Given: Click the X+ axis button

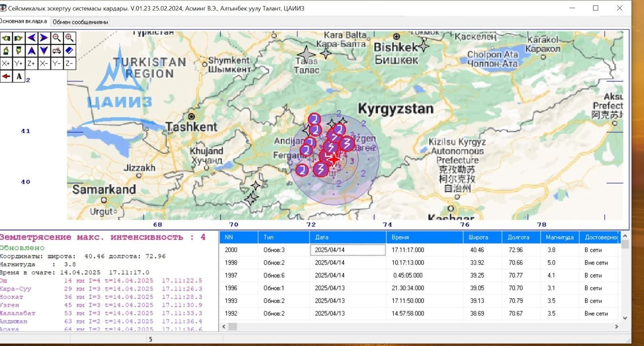Looking at the screenshot, I should 6,64.
